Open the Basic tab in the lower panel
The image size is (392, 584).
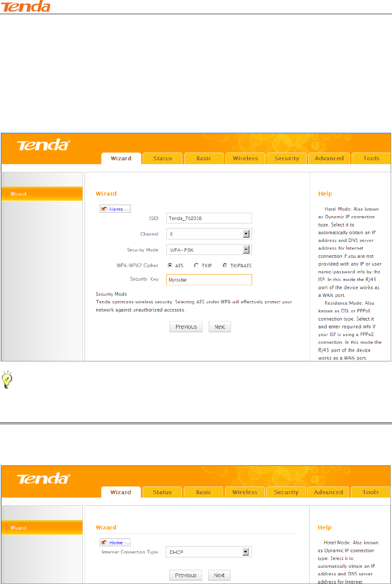[x=204, y=492]
